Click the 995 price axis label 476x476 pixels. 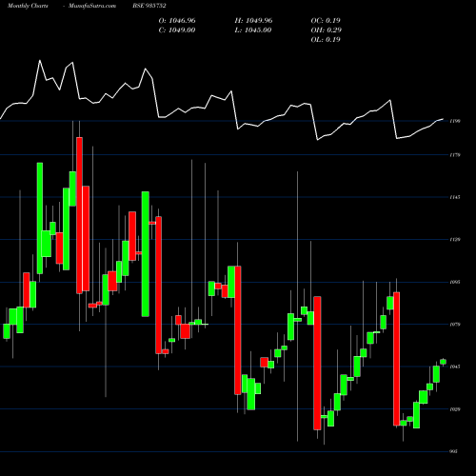(453, 451)
